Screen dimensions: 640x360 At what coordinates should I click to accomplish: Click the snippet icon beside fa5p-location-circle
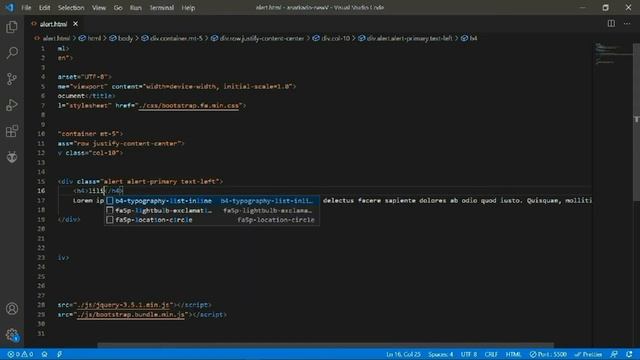[x=110, y=220]
